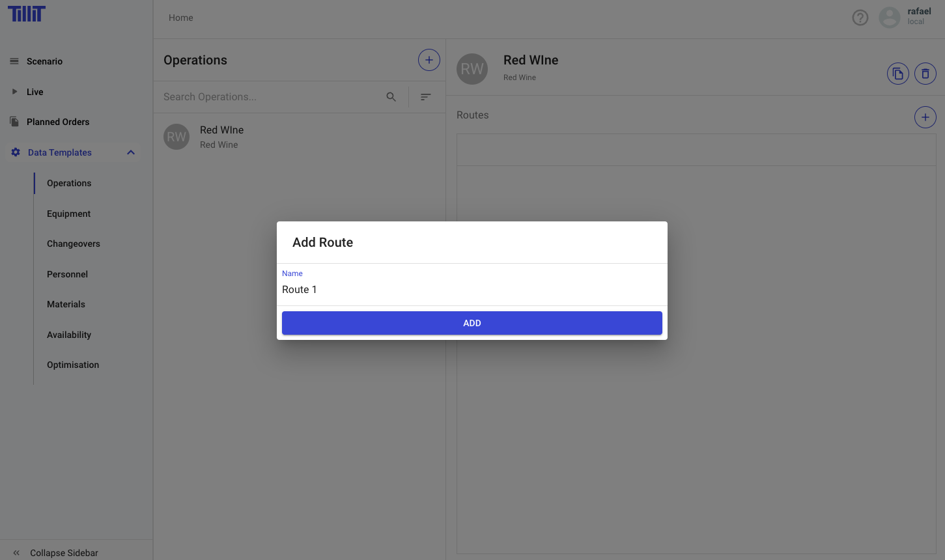945x560 pixels.
Task: Open the help question mark icon
Action: (860, 18)
